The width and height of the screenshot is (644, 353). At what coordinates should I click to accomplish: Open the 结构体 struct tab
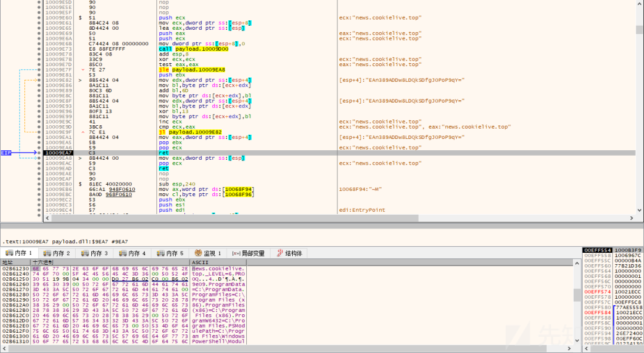pos(290,253)
